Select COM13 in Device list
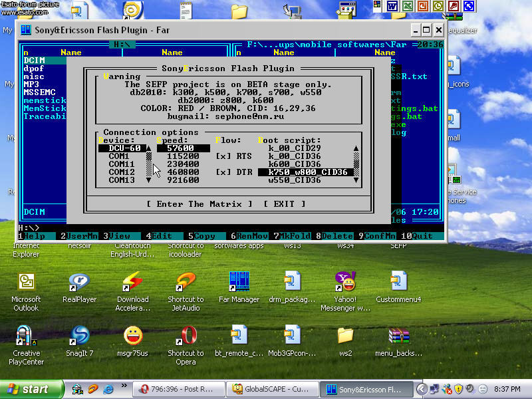This screenshot has height=399, width=532. tap(122, 180)
